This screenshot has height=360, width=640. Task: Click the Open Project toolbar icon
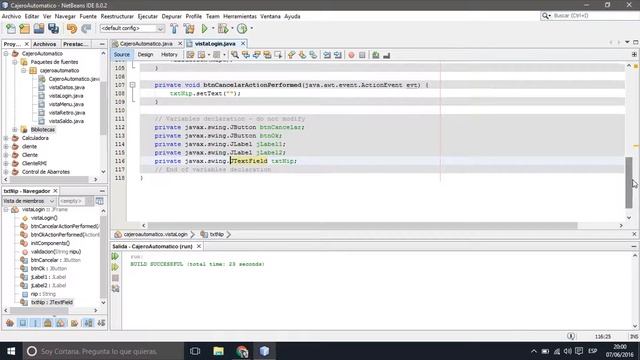[x=39, y=29]
